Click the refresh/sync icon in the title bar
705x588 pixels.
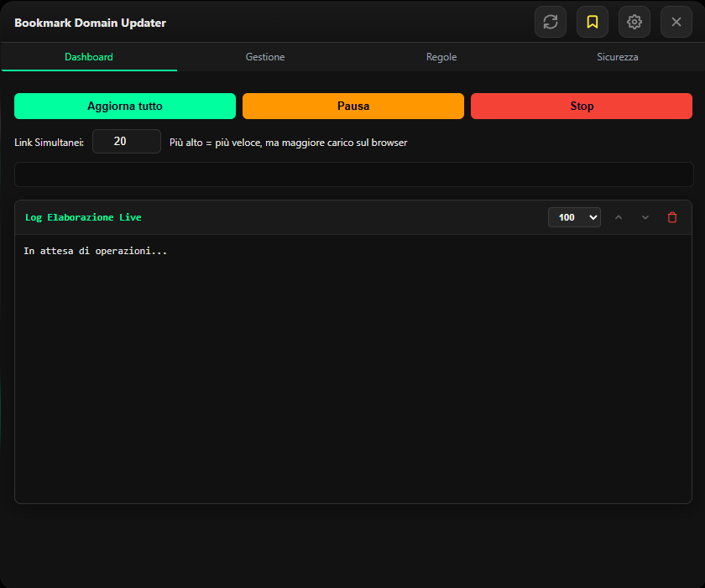551,22
